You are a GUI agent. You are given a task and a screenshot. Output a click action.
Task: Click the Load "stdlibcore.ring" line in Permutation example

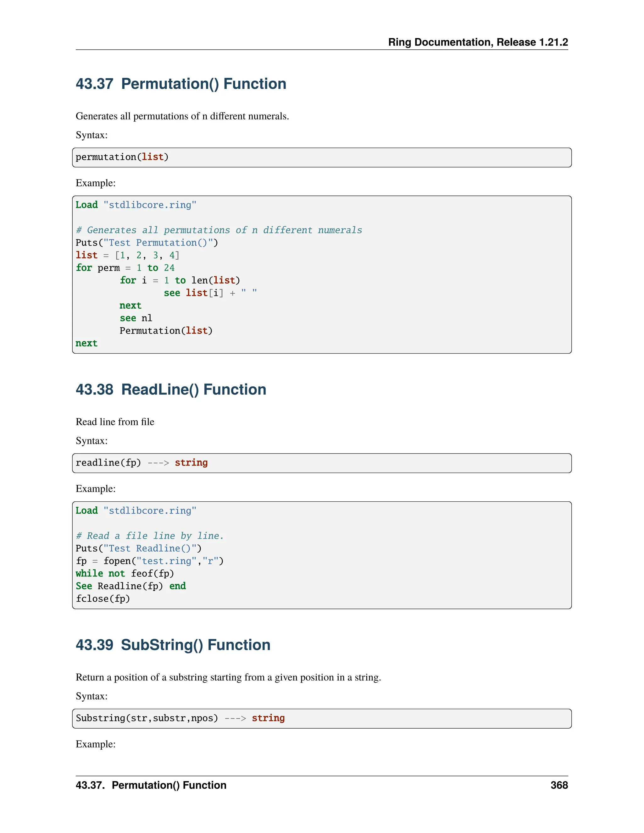[136, 205]
